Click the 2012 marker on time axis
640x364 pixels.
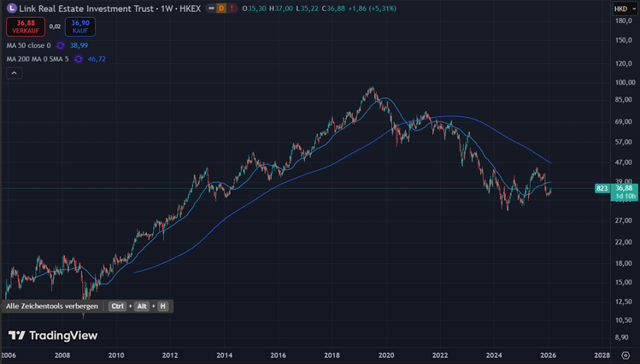click(x=170, y=355)
